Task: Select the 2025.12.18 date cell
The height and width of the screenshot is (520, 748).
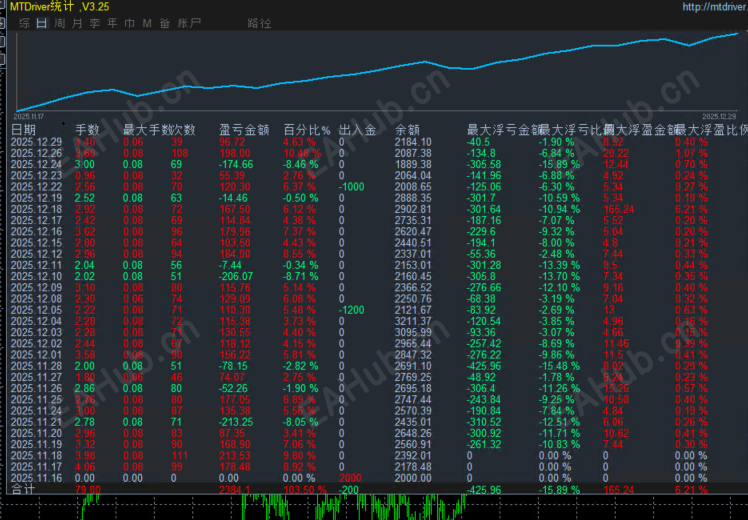Action: point(36,209)
